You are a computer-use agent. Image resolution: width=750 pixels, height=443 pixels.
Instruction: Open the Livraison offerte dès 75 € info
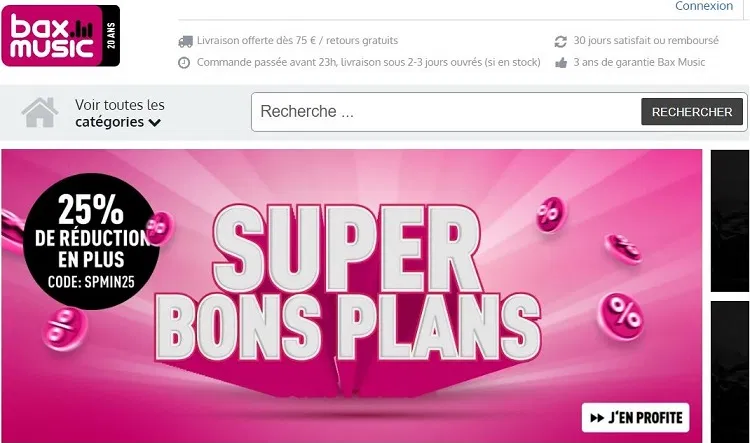(x=297, y=41)
